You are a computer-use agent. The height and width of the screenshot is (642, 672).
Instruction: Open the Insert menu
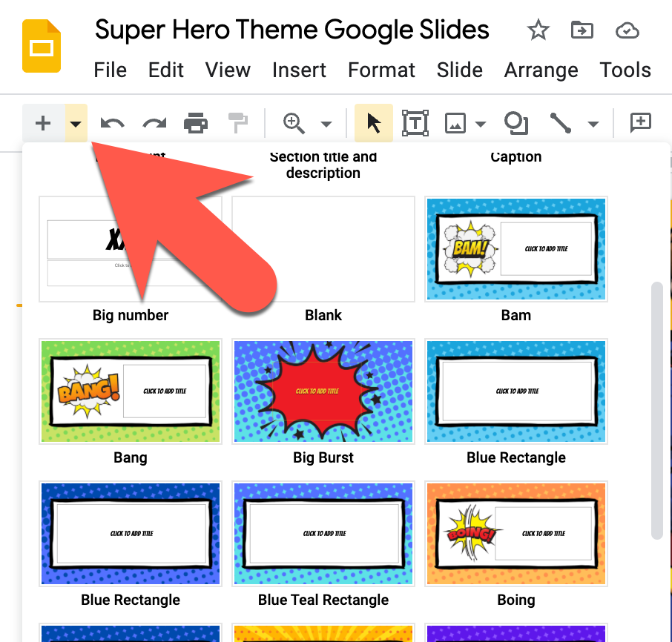click(299, 70)
